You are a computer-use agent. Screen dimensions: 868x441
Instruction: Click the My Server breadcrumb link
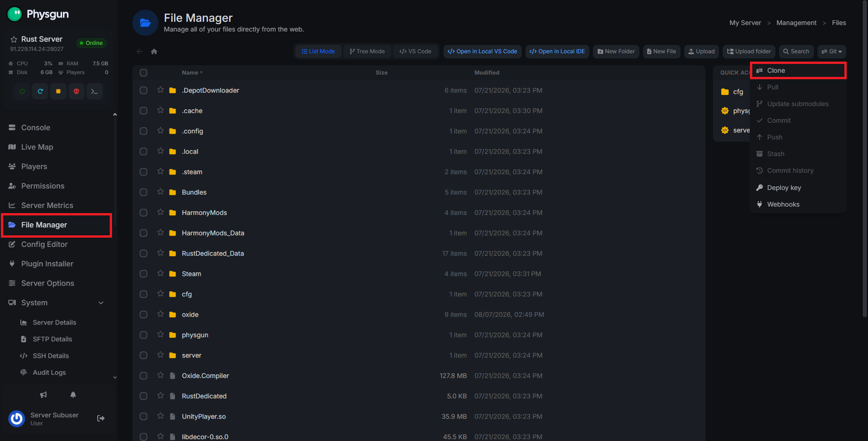coord(745,23)
